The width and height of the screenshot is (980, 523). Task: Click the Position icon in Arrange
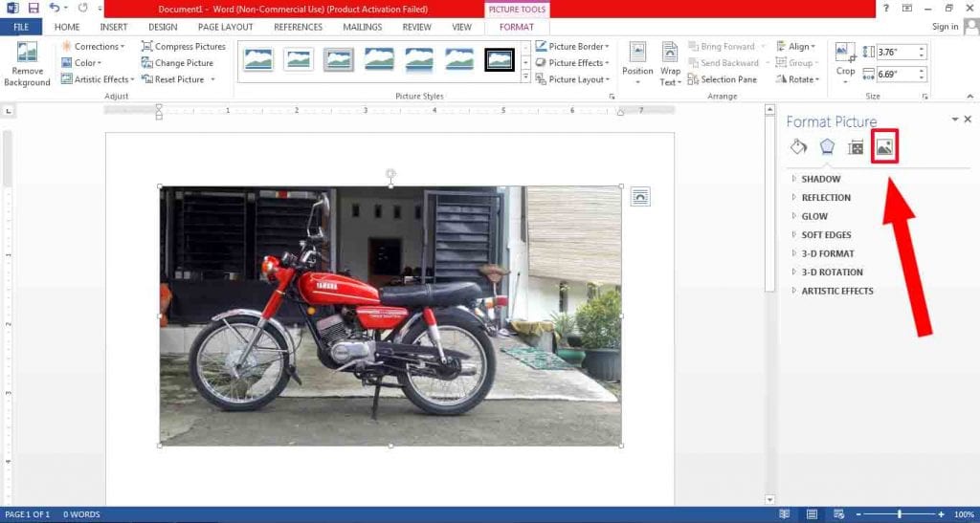[x=637, y=63]
